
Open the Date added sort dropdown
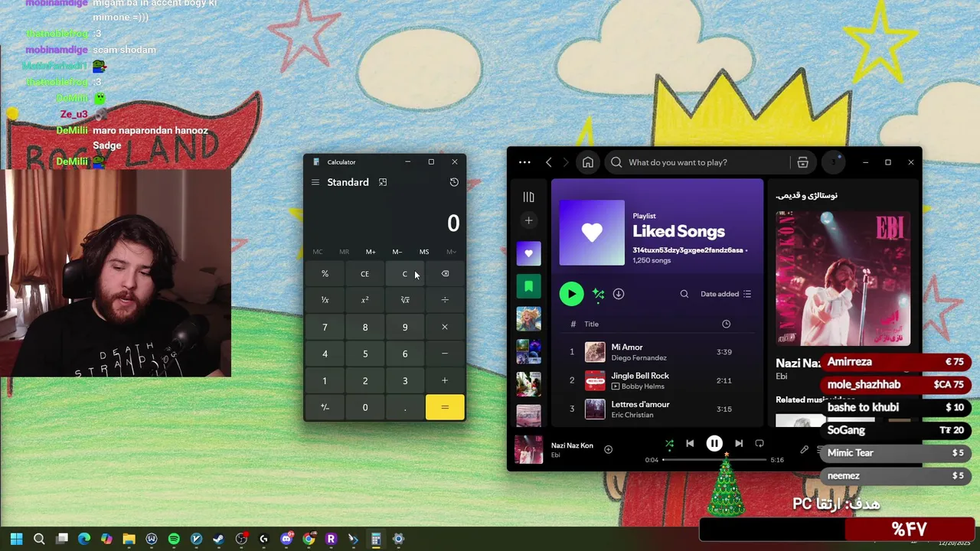coord(726,294)
